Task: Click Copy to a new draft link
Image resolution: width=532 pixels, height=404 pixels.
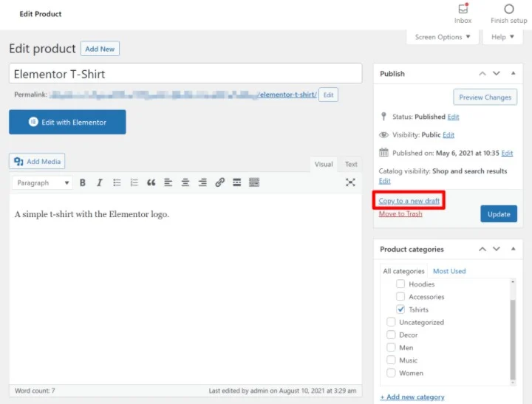Action: 409,201
